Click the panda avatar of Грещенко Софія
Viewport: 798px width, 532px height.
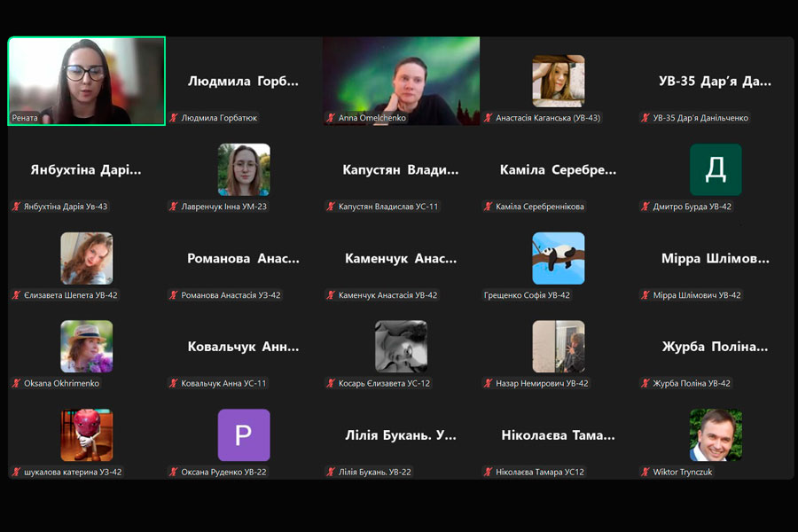pyautogui.click(x=558, y=258)
